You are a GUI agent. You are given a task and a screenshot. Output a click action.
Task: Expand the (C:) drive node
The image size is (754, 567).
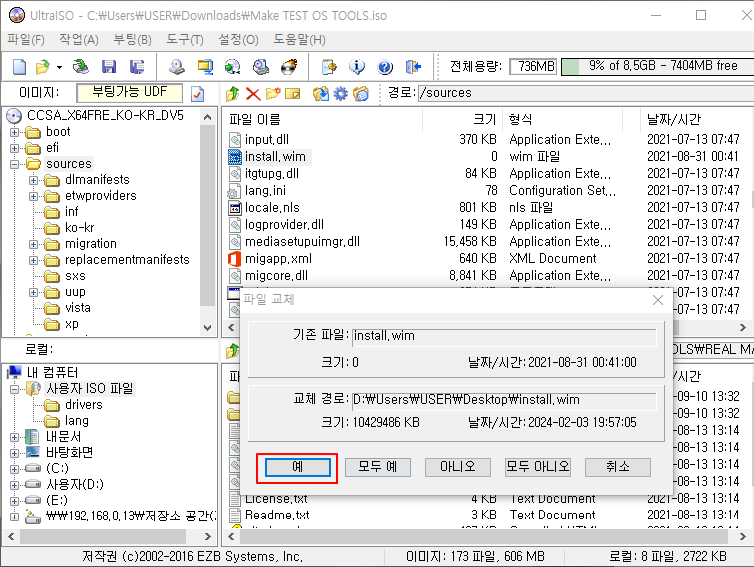(x=14, y=469)
